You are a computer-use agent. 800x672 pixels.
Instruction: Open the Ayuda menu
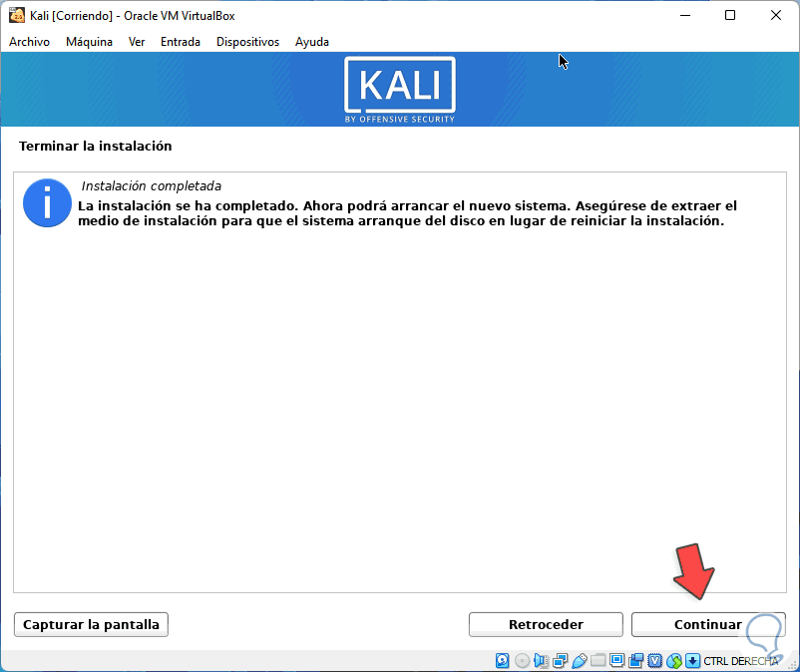tap(312, 42)
